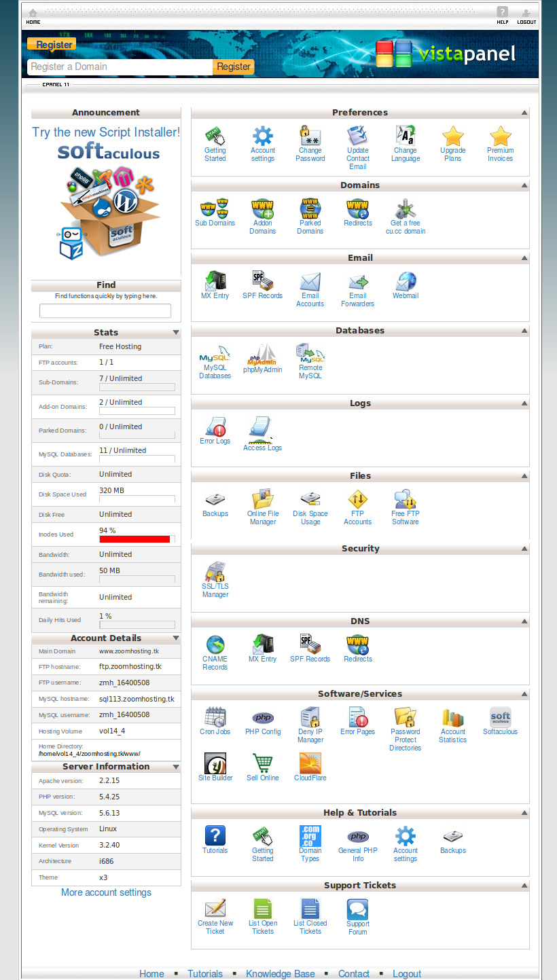This screenshot has width=557, height=980.
Task: Collapse the Files section
Action: click(524, 476)
